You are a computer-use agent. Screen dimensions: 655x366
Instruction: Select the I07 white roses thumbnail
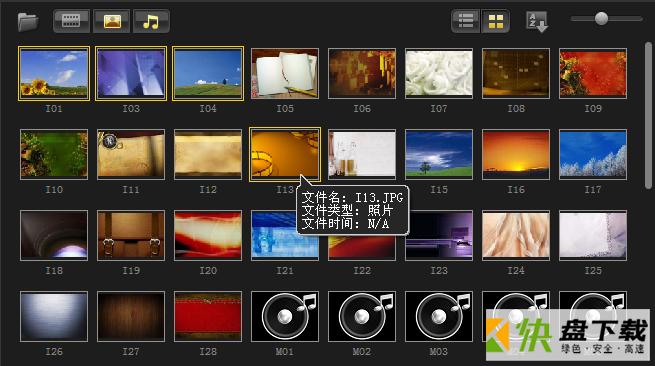coord(439,74)
